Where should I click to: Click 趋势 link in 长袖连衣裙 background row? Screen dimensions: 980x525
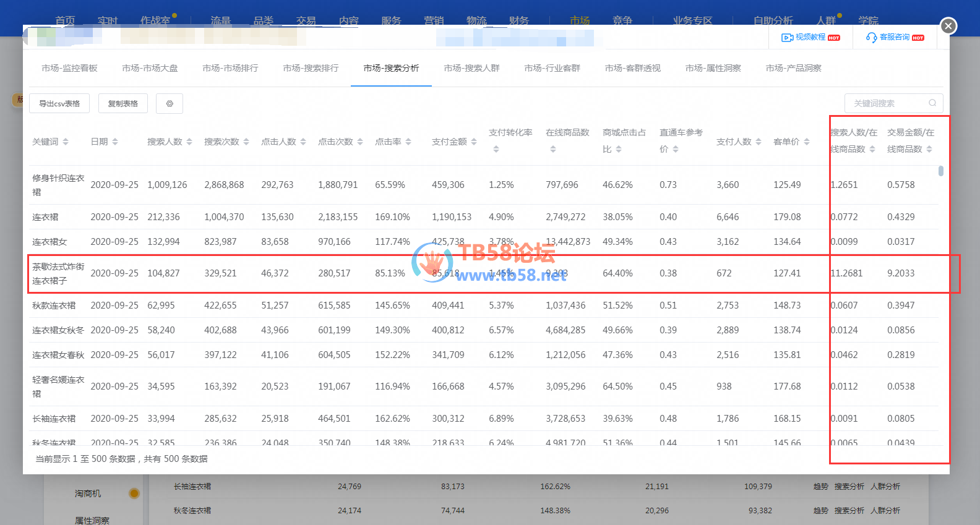click(820, 487)
